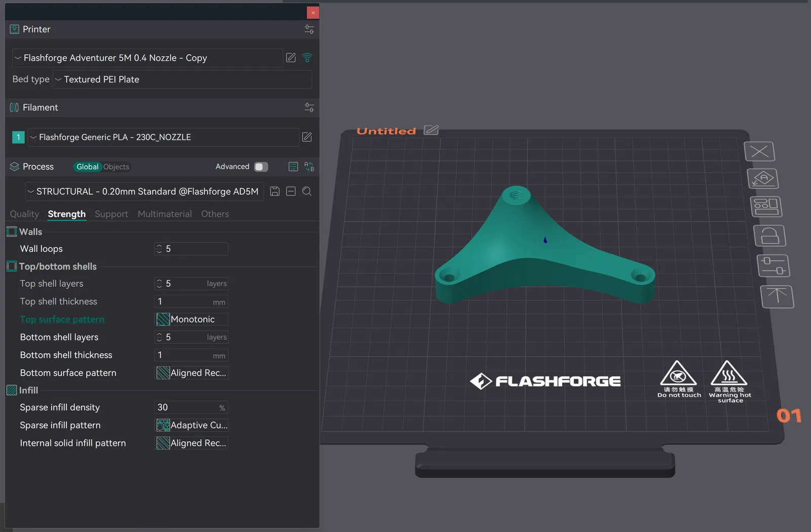Switch process scope to Global
The width and height of the screenshot is (811, 532).
(x=87, y=167)
